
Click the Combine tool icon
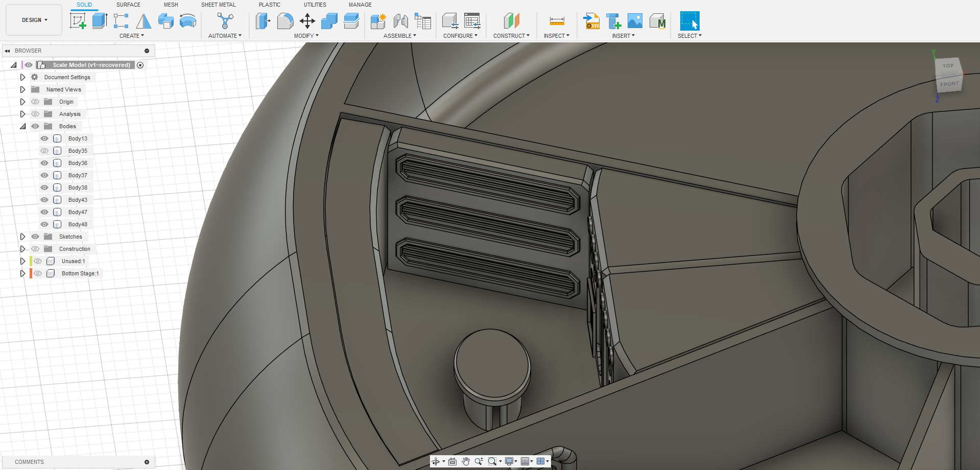(329, 21)
